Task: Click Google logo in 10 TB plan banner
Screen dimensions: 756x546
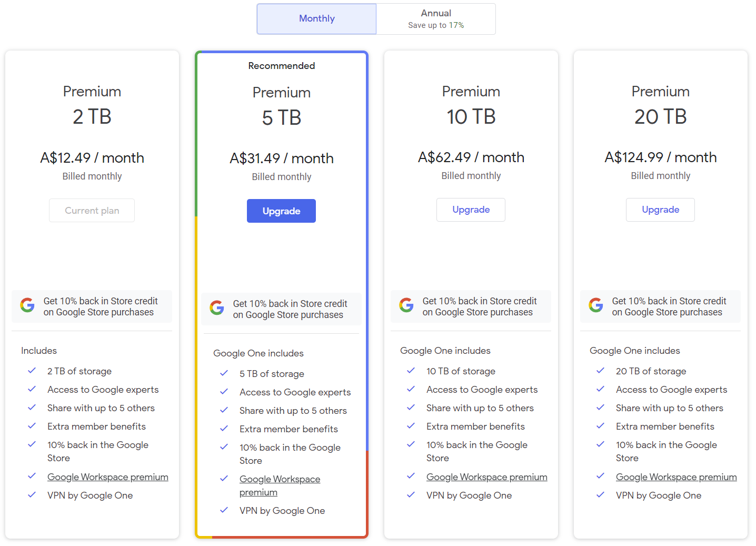Action: 406,305
